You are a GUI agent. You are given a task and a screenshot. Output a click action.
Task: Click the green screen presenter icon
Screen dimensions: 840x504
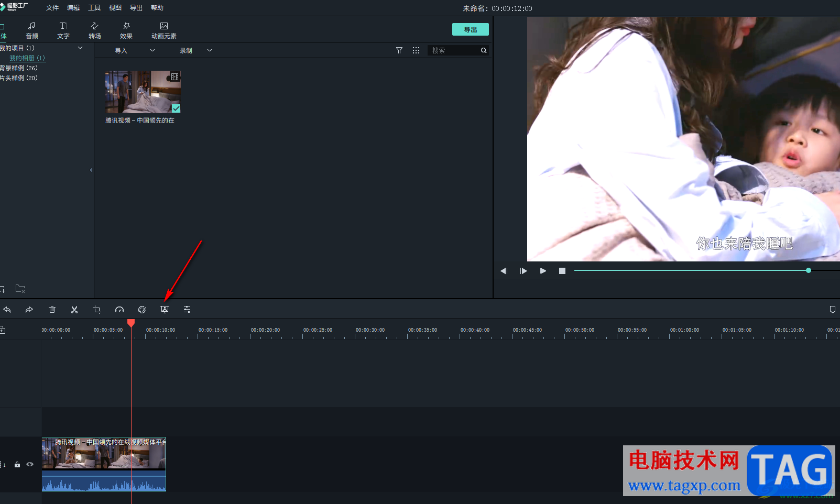coord(165,310)
